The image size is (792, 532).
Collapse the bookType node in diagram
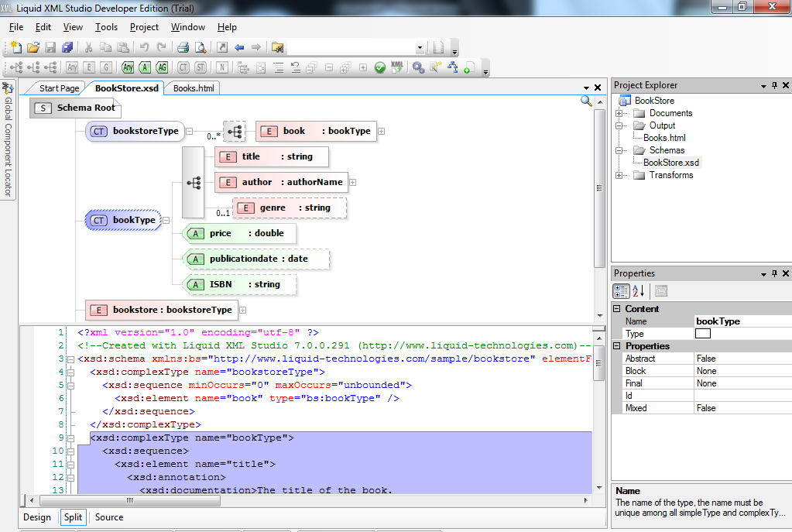pyautogui.click(x=166, y=220)
